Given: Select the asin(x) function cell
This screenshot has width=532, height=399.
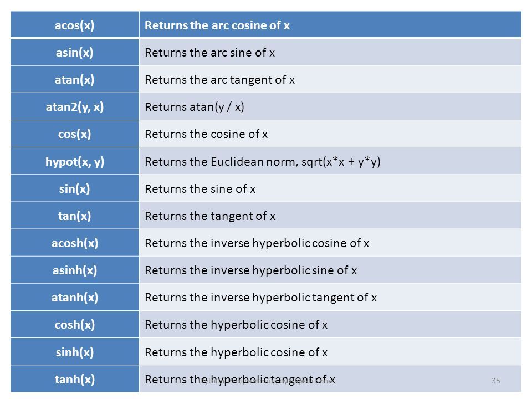Looking at the screenshot, I should (75, 52).
